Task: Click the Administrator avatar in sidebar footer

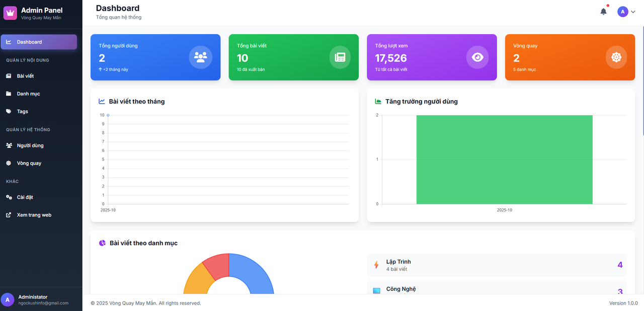Action: pos(7,300)
